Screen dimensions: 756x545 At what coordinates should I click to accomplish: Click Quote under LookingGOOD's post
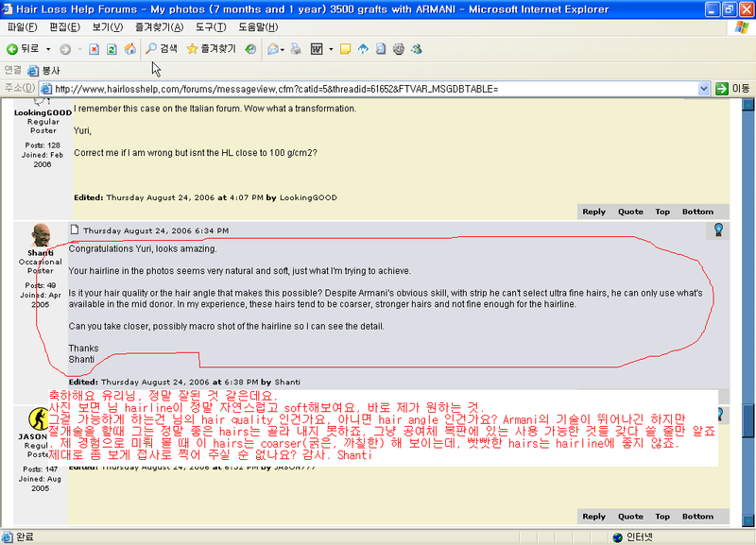point(630,212)
